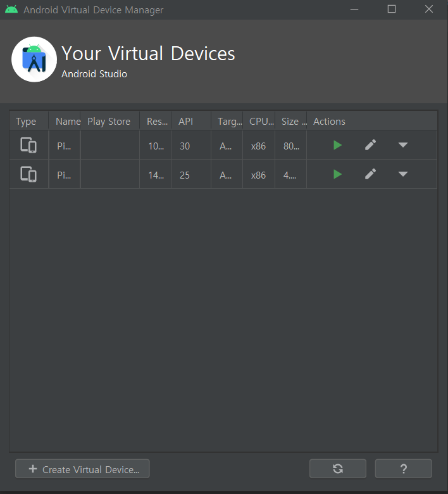Click the device type icon in API 30 row

(x=28, y=145)
